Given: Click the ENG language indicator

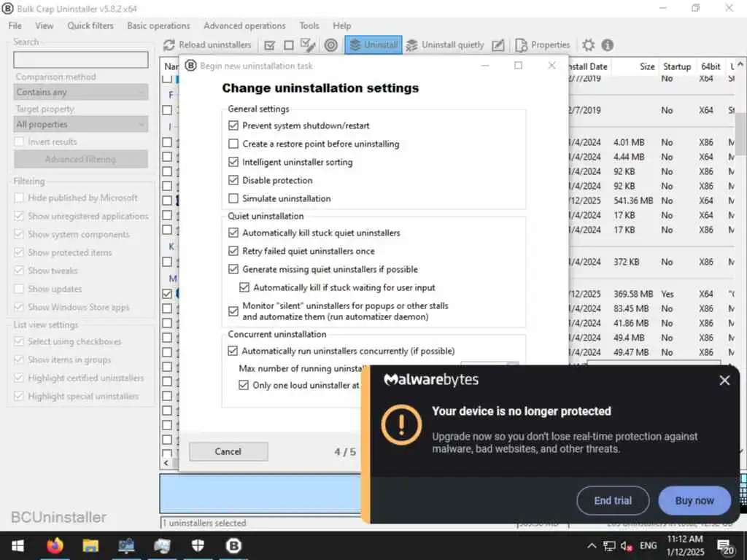Looking at the screenshot, I should tap(648, 545).
